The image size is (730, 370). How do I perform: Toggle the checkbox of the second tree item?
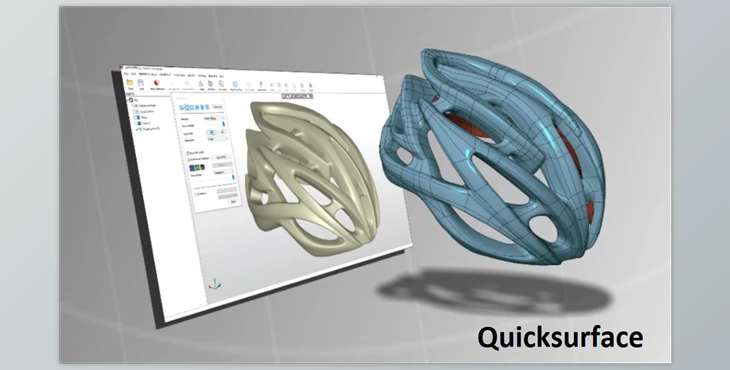click(134, 112)
